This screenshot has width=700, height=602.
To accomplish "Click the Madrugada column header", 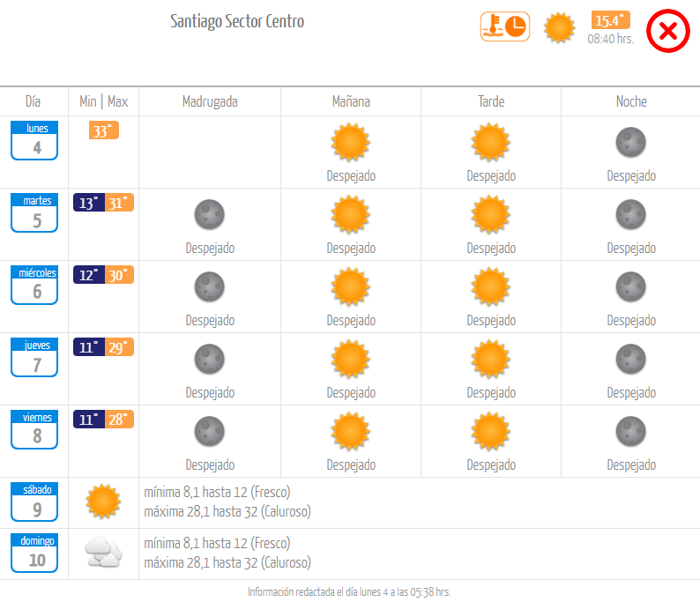I will [210, 101].
